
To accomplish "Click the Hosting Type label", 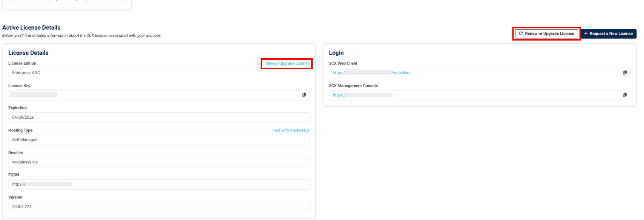I will click(20, 130).
